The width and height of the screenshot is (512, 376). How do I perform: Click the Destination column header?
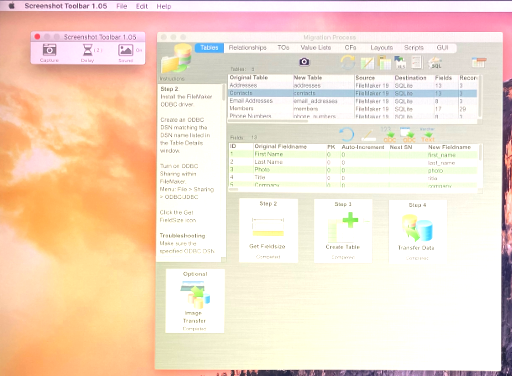click(x=413, y=78)
